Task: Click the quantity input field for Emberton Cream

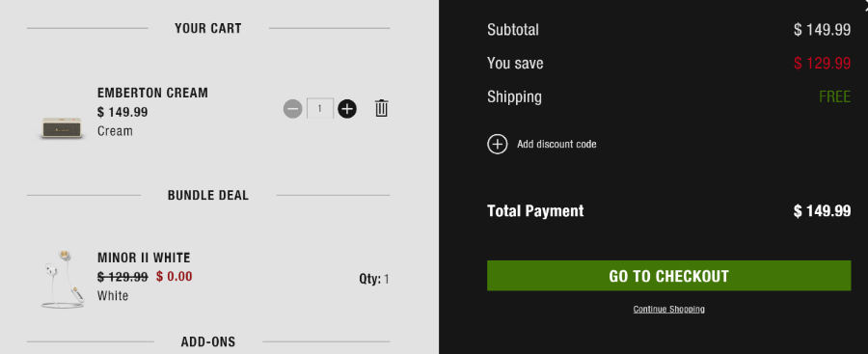Action: [x=320, y=109]
